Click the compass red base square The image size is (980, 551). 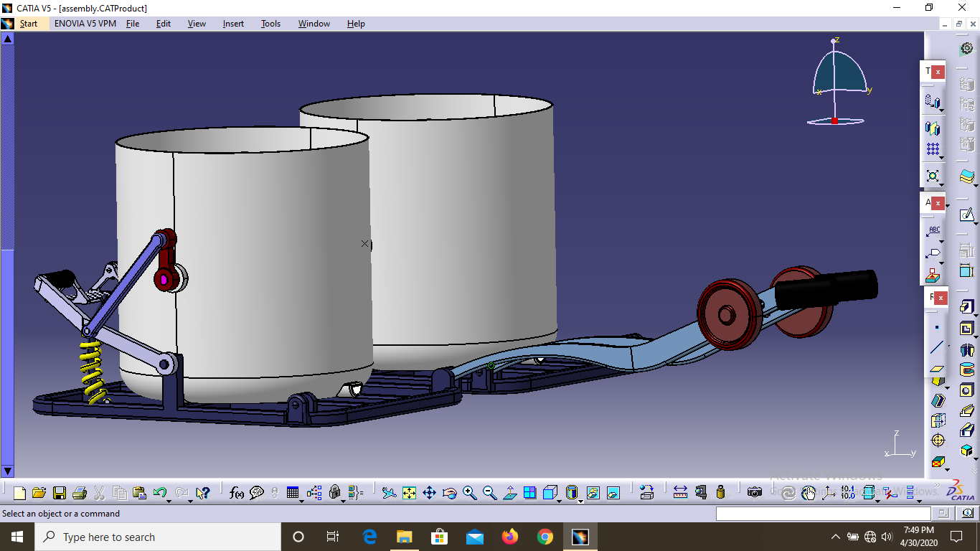[x=834, y=121]
